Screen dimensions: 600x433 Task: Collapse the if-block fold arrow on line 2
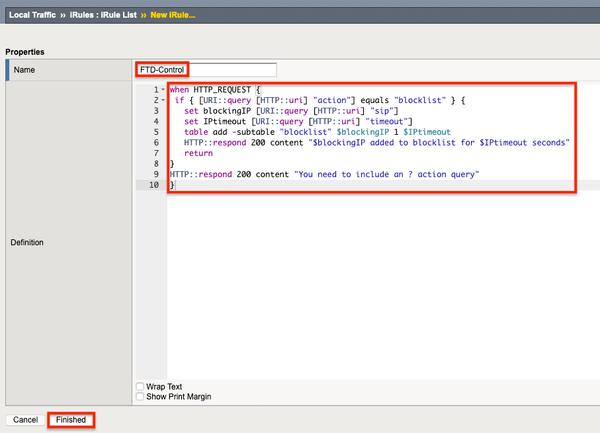tap(161, 101)
